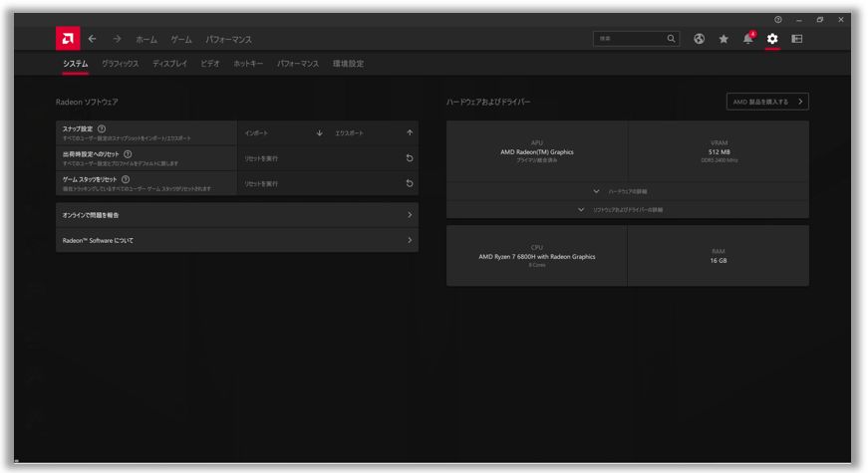The height and width of the screenshot is (473, 868).
Task: Switch to グラフィックス tab
Action: coord(121,64)
